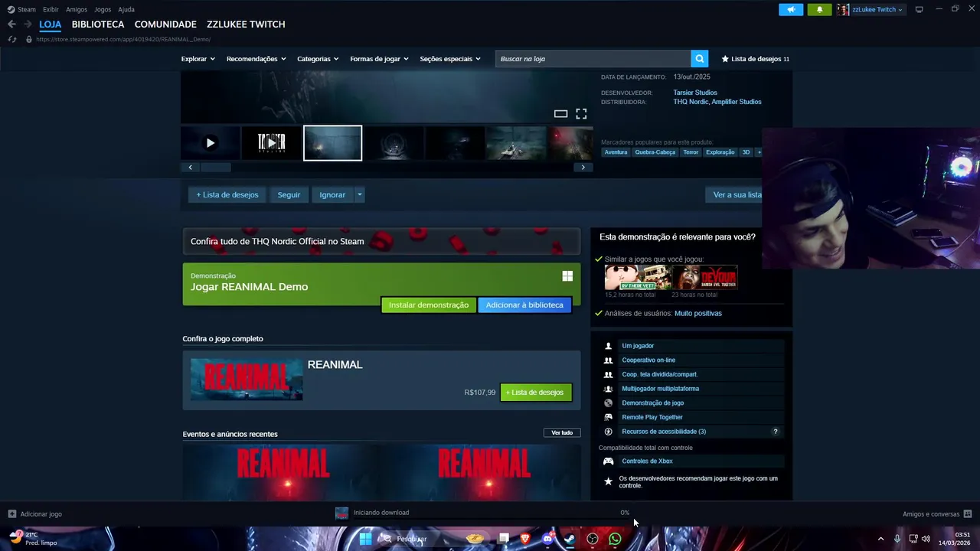Expand more tags plus button
This screenshot has height=551, width=980.
[x=759, y=152]
